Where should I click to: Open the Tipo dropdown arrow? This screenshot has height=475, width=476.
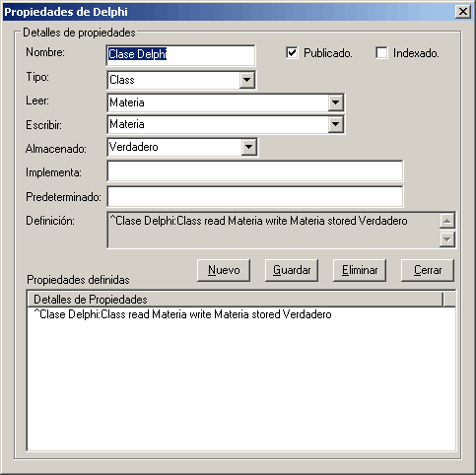247,80
